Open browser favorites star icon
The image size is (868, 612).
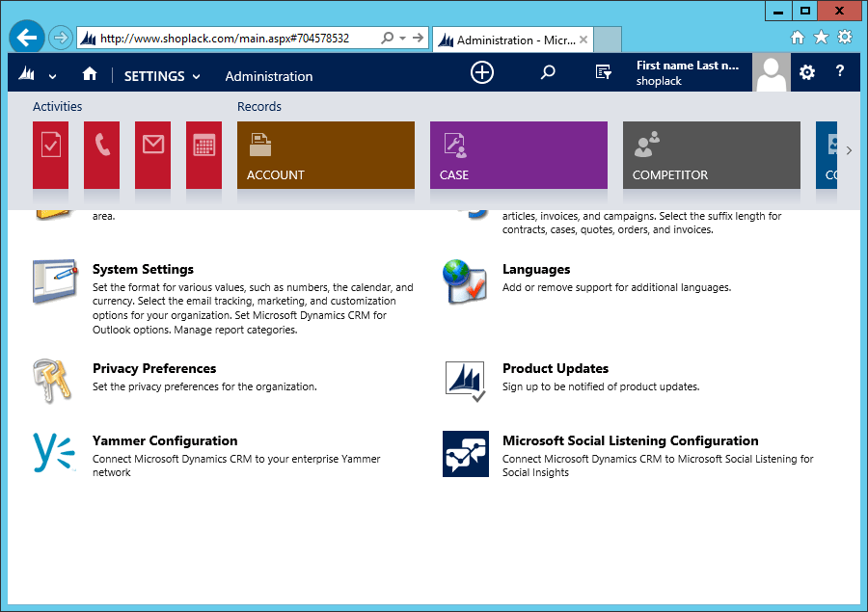coord(821,37)
